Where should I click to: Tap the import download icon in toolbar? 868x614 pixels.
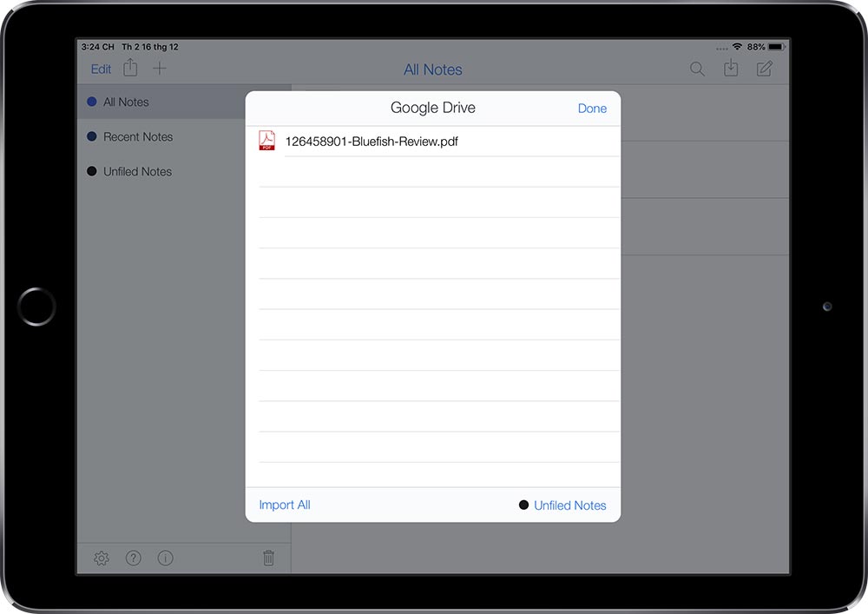731,68
